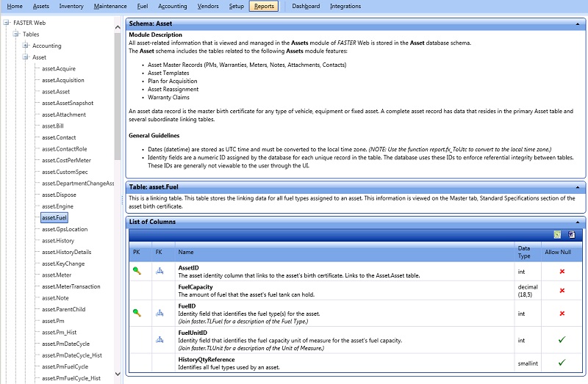Viewport: 588px width, 384px height.
Task: Select asset.Engine table
Action: click(x=58, y=206)
